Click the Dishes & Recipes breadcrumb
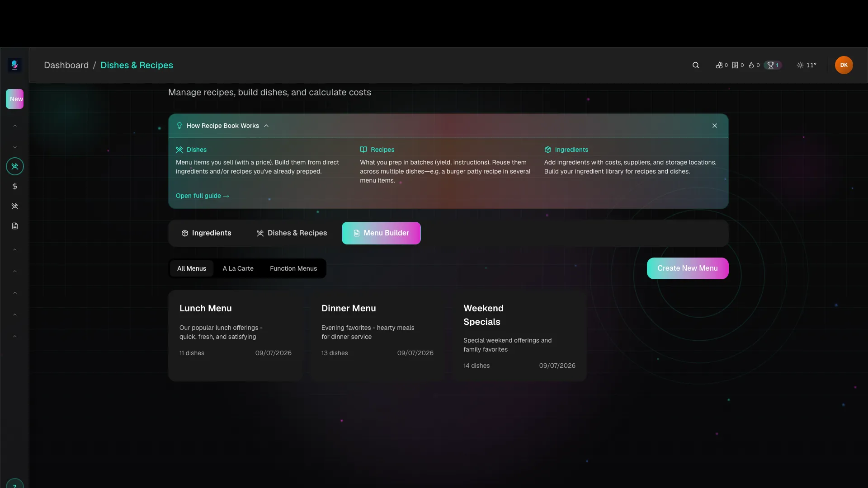This screenshot has width=868, height=488. point(137,65)
